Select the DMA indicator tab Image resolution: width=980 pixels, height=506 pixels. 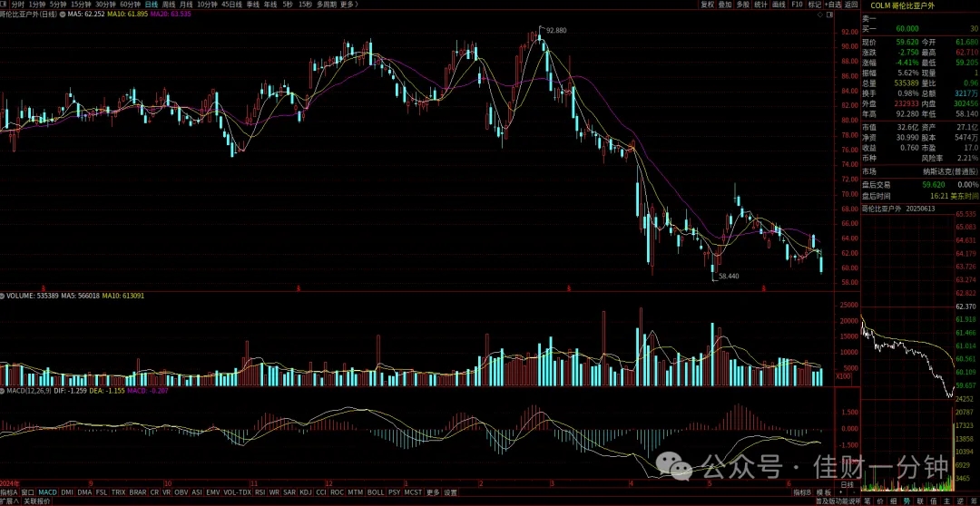tap(85, 492)
